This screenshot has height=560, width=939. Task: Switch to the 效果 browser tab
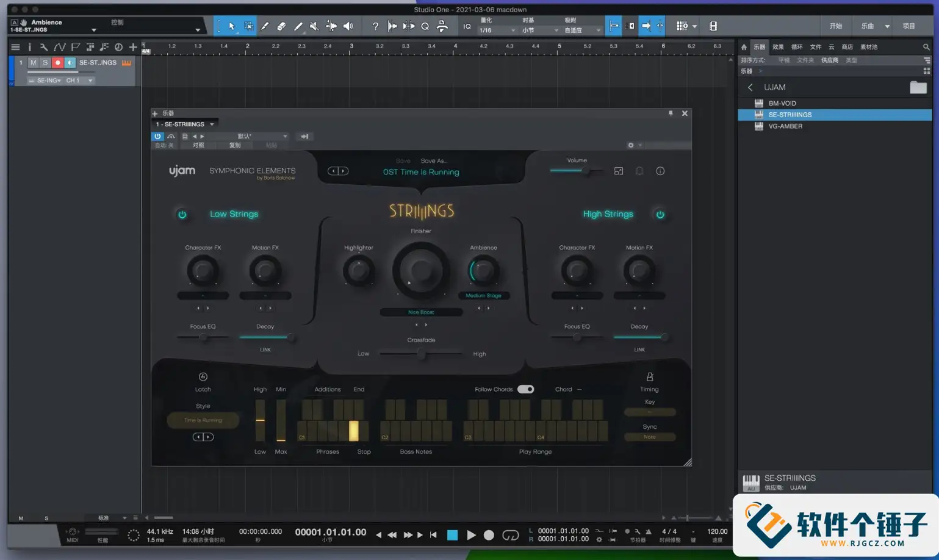(x=778, y=47)
